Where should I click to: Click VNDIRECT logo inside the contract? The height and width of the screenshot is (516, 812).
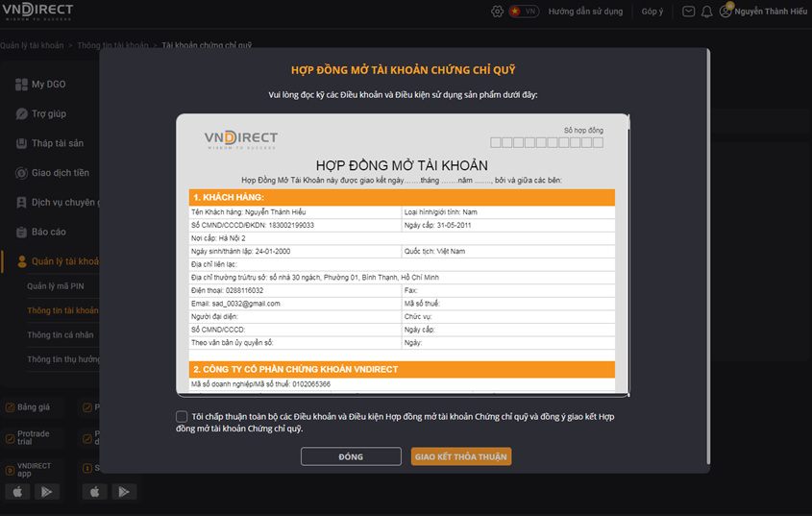(241, 139)
